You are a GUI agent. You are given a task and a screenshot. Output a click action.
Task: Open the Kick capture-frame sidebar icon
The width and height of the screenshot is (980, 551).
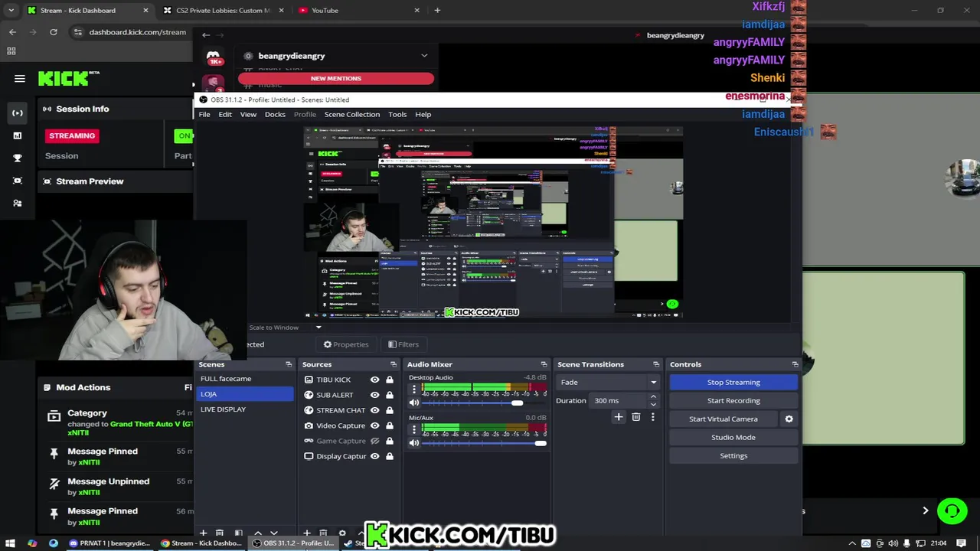tap(18, 181)
